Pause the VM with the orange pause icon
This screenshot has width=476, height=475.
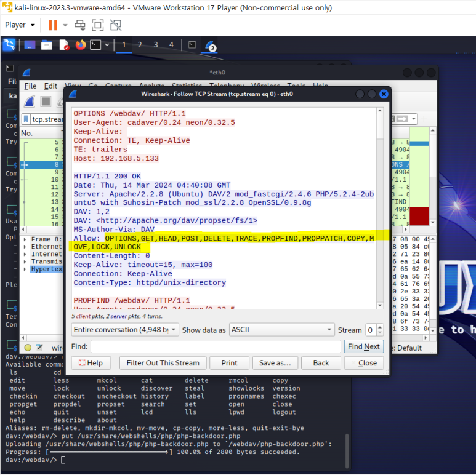point(53,25)
